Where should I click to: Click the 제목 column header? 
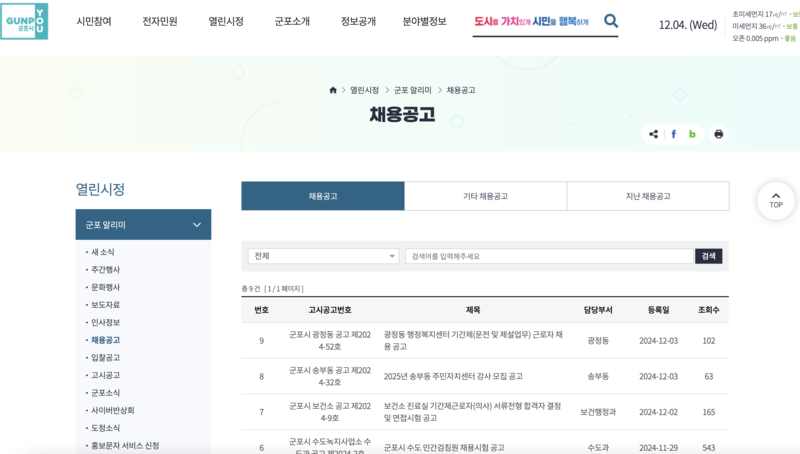(473, 310)
